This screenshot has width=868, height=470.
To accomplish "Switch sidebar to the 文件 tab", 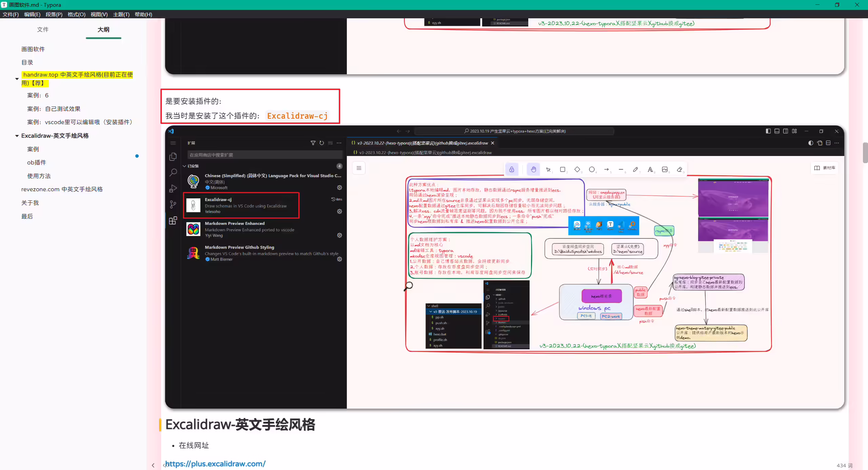I will pos(43,30).
